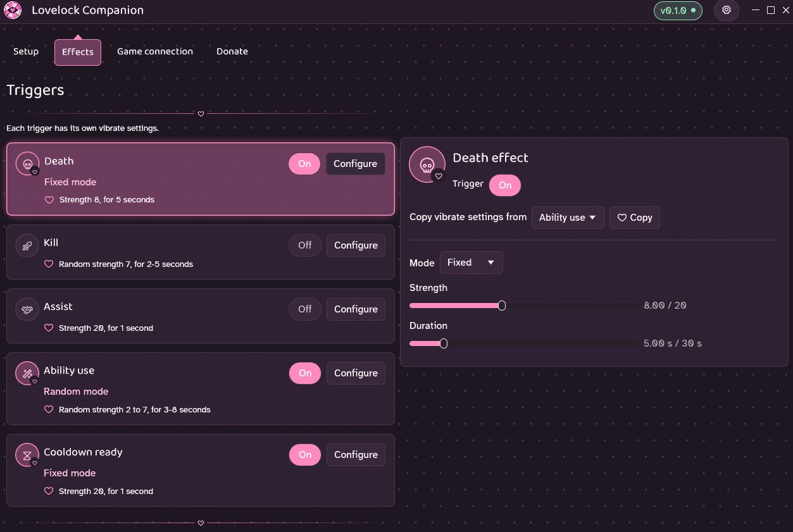Click the 'Random mode' label under Ability use
The height and width of the screenshot is (532, 793).
click(76, 392)
